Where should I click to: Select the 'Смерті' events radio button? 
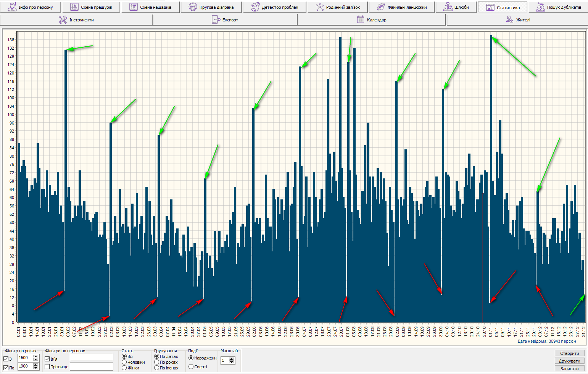[191, 367]
